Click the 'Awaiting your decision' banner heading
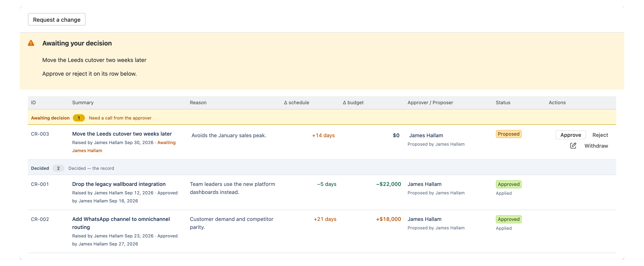This screenshot has width=644, height=266. pyautogui.click(x=77, y=43)
